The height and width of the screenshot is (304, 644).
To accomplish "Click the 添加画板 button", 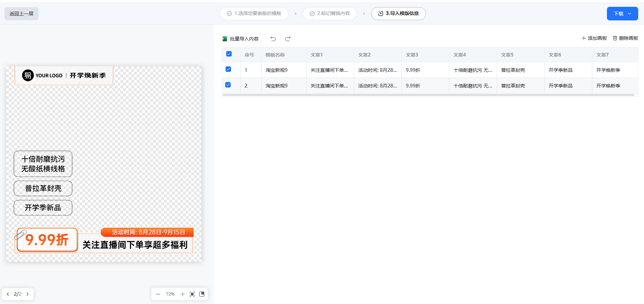I will 594,38.
